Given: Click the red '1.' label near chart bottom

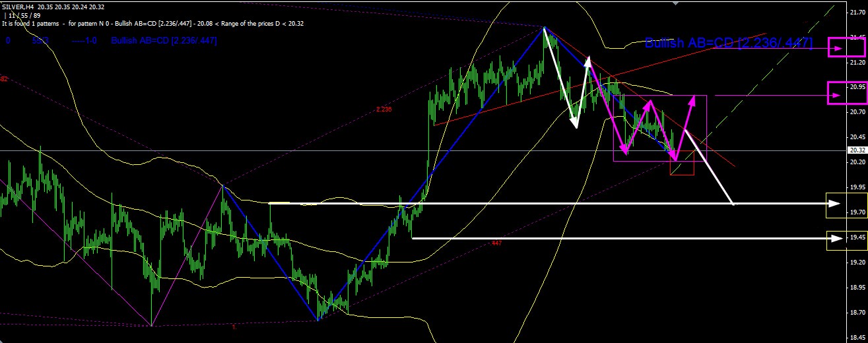Looking at the screenshot, I should (233, 327).
